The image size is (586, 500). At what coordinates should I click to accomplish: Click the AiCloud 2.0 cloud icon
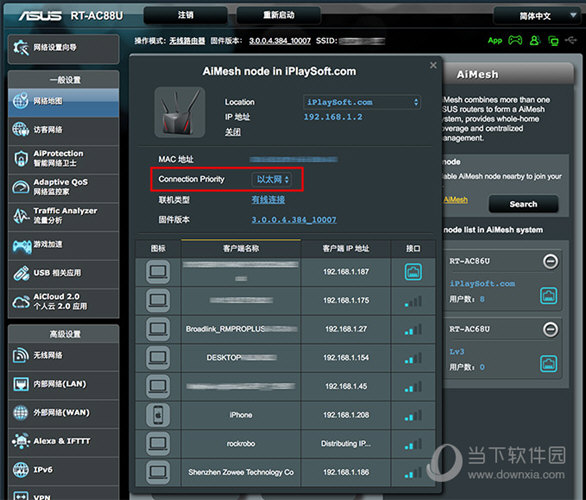21,302
